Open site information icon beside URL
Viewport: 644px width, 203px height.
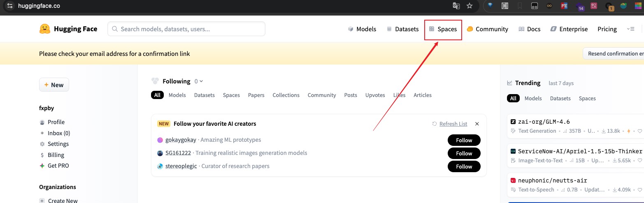pyautogui.click(x=10, y=6)
